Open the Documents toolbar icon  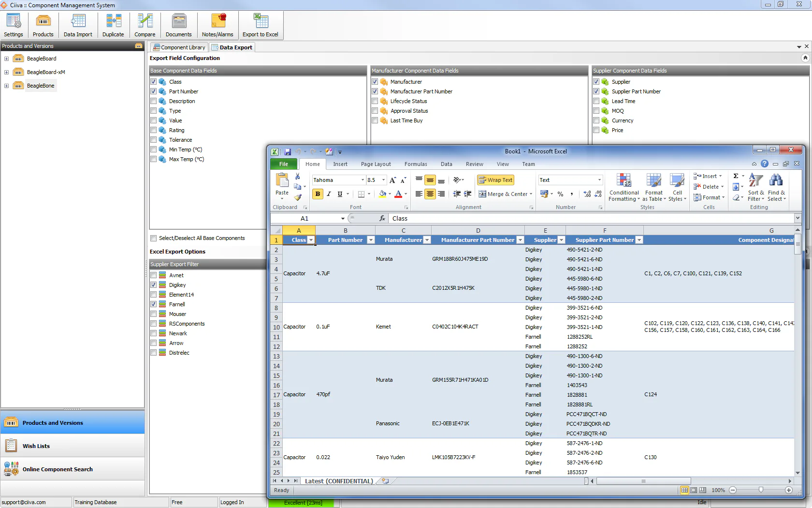point(179,25)
